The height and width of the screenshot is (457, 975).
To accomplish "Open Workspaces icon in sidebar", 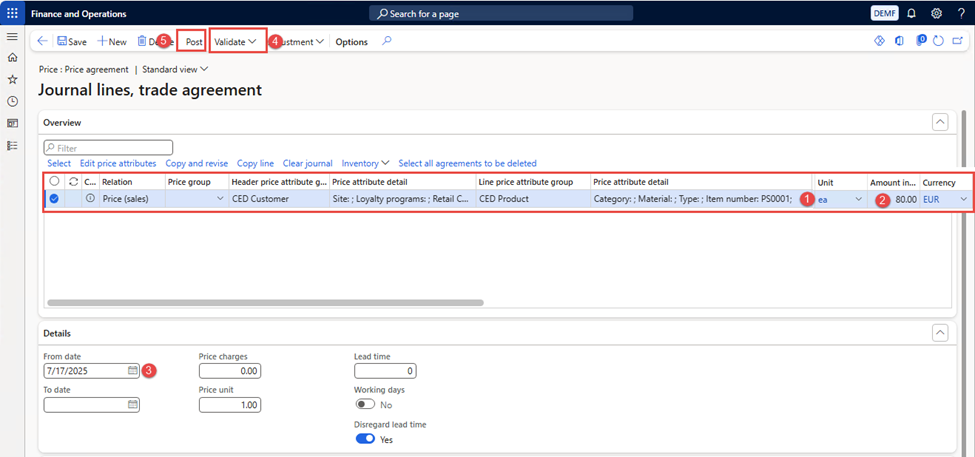I will [x=12, y=123].
